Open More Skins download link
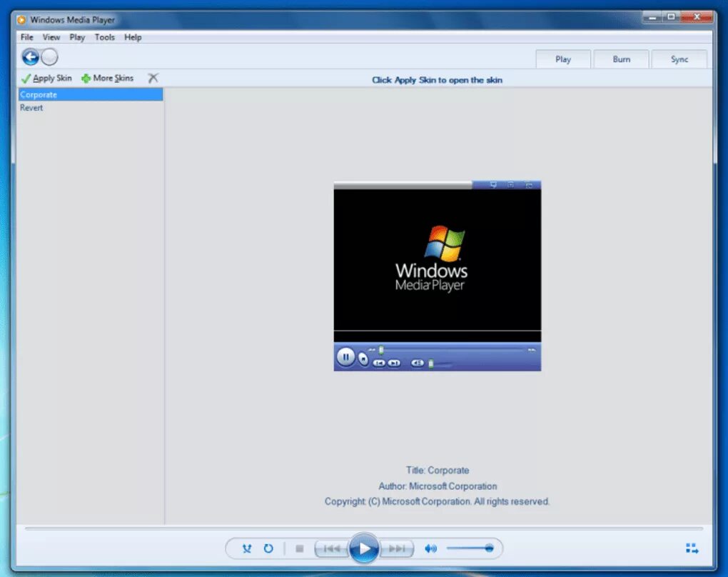 (x=107, y=78)
